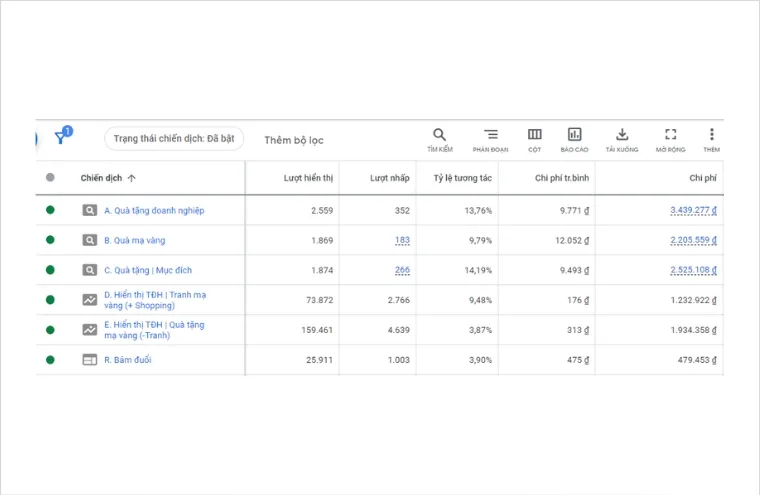
Task: Select the 14,19% interaction rate cell
Action: click(478, 270)
